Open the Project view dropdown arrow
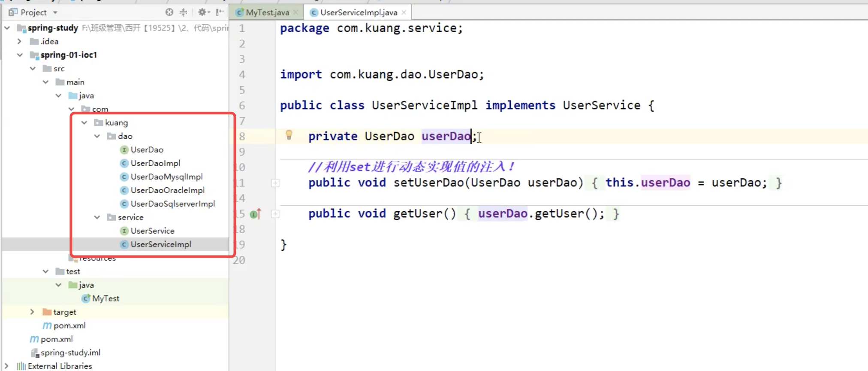868x371 pixels. (x=55, y=12)
